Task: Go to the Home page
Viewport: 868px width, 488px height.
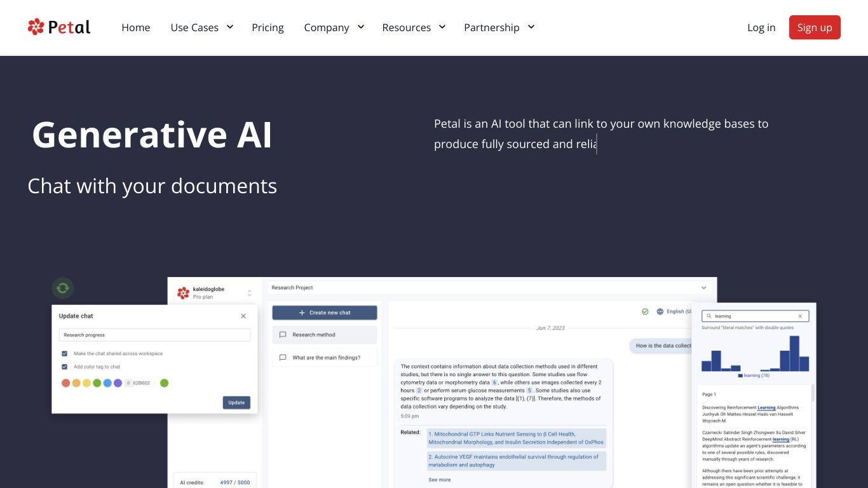Action: (x=136, y=27)
